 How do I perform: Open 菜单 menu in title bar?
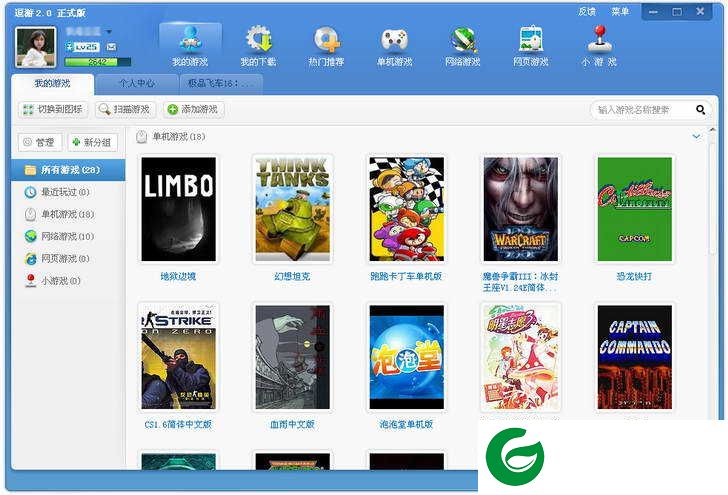(x=620, y=12)
